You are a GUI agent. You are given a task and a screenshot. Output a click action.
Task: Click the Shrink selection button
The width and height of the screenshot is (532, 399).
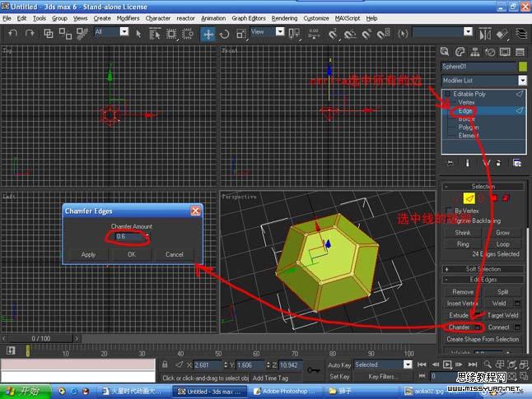463,233
